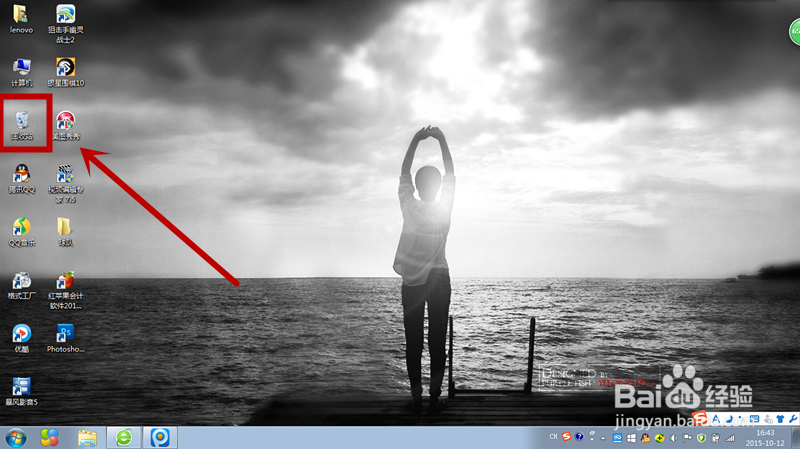Click the Show desktop strip at taskbar end
800x449 pixels.
tap(795, 438)
